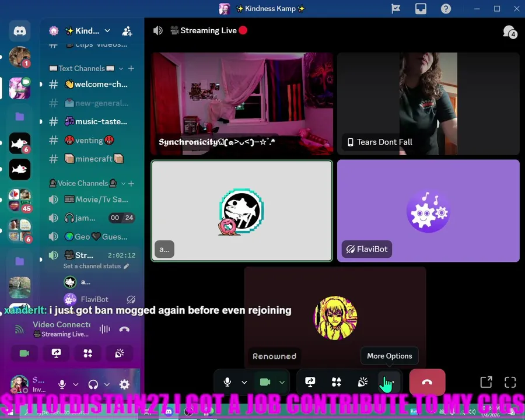525x420 pixels.
Task: Deafen using the headphones icon
Action: click(93, 384)
